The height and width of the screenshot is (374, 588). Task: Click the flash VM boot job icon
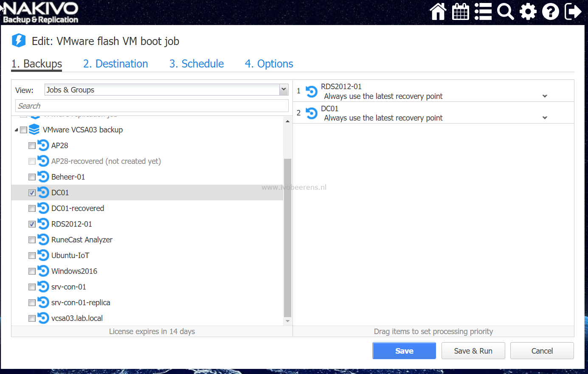pyautogui.click(x=19, y=41)
